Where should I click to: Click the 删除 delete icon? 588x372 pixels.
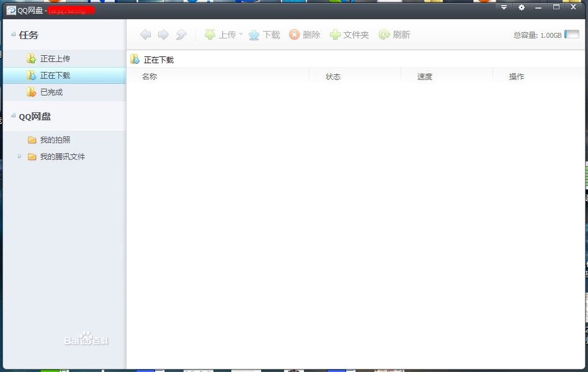[x=294, y=34]
